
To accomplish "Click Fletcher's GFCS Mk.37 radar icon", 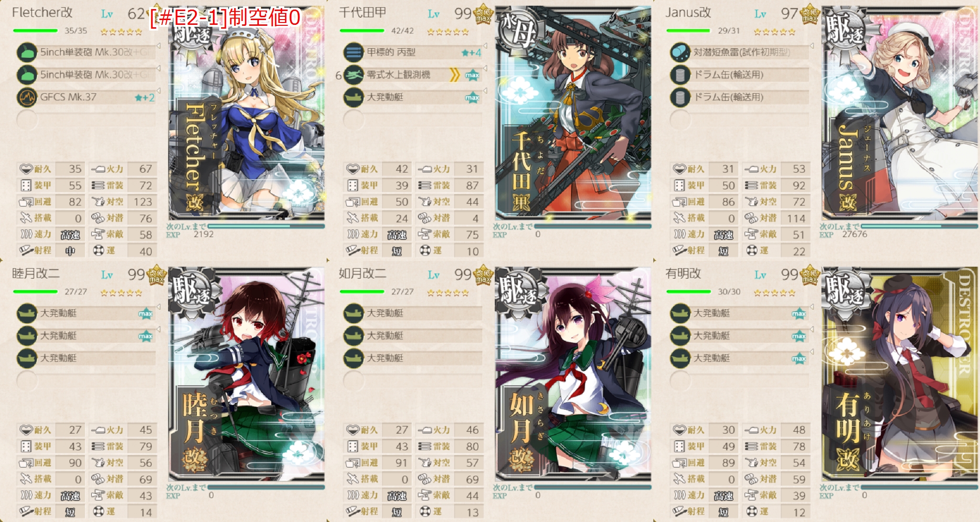I will click(x=27, y=98).
